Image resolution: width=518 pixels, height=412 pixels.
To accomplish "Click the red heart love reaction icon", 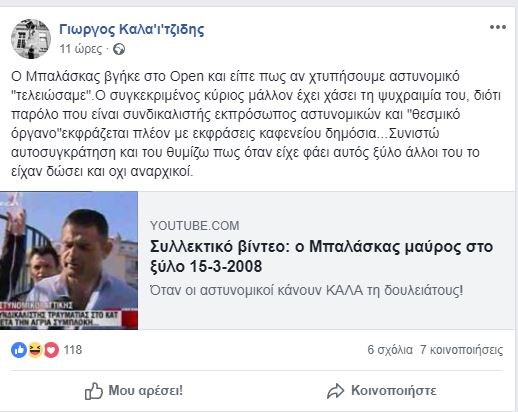I will pos(51,350).
